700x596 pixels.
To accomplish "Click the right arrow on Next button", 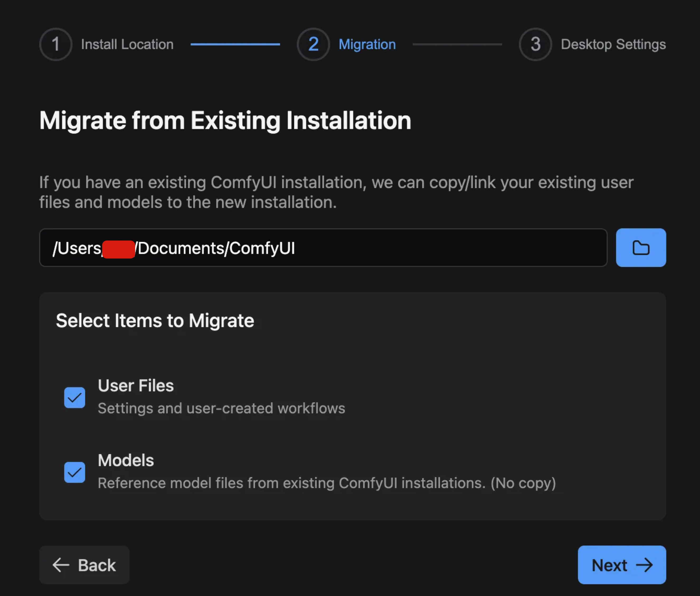I will click(x=644, y=565).
